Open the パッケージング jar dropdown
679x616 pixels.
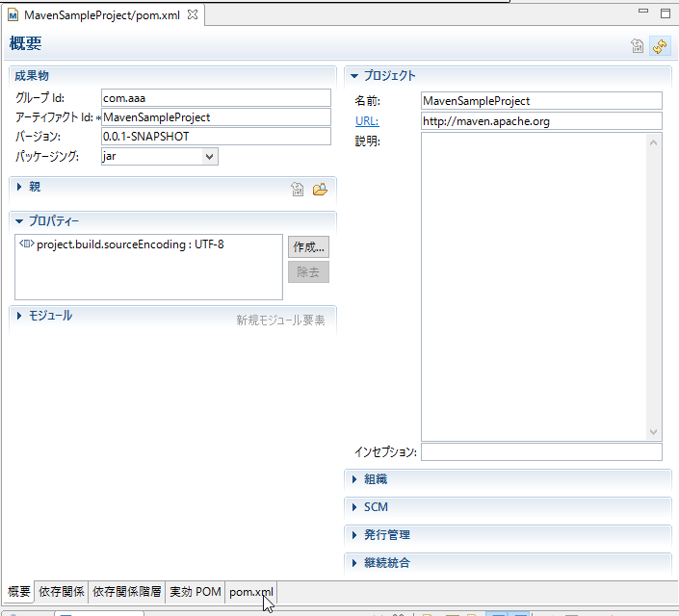click(210, 156)
